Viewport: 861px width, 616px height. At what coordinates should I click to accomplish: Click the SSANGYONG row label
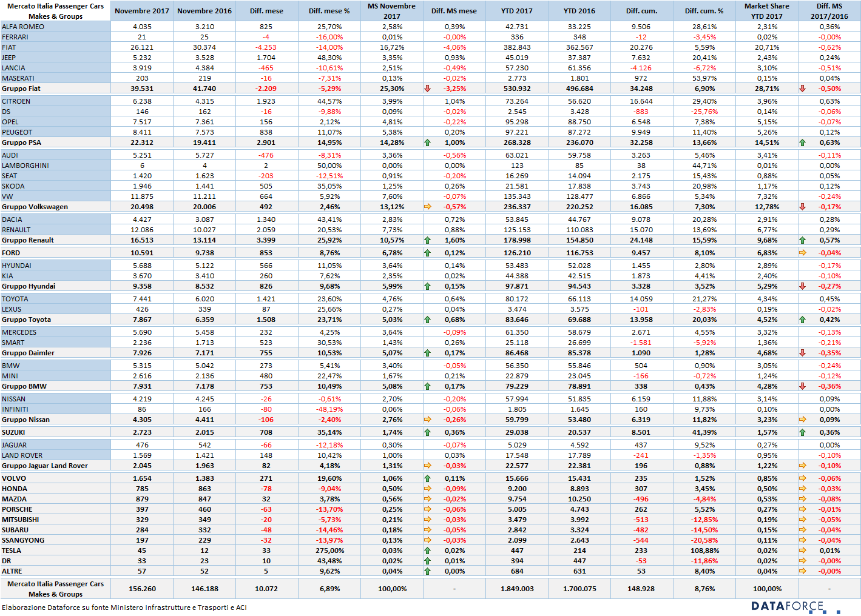23,540
